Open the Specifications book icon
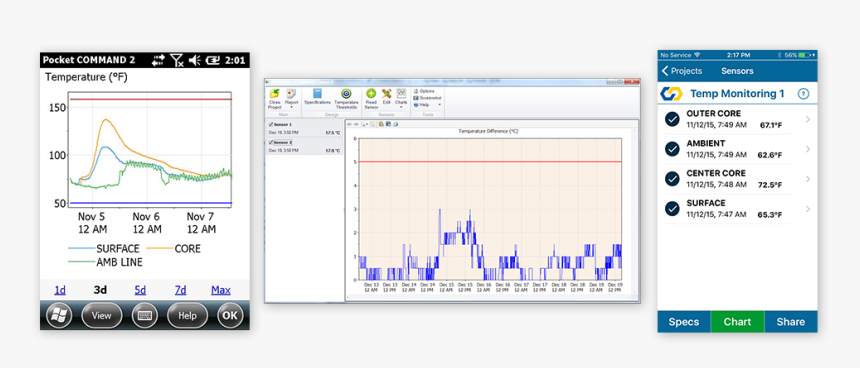This screenshot has width=860, height=368. point(318,93)
